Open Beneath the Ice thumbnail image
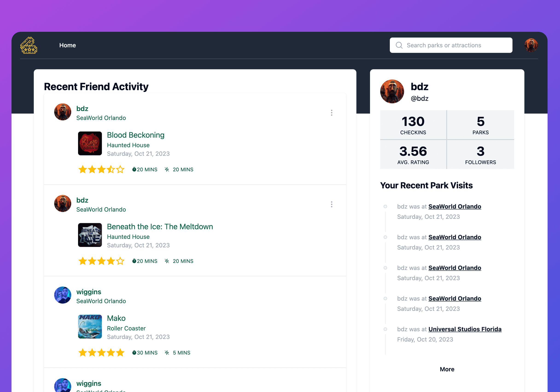Screen dimensions: 560x392 (x=90, y=235)
